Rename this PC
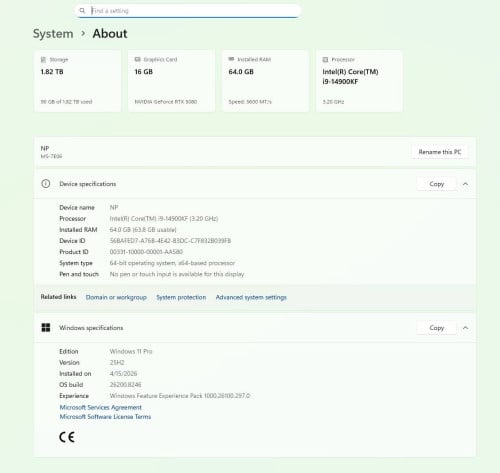Viewport: 500px width, 473px height. [x=440, y=152]
